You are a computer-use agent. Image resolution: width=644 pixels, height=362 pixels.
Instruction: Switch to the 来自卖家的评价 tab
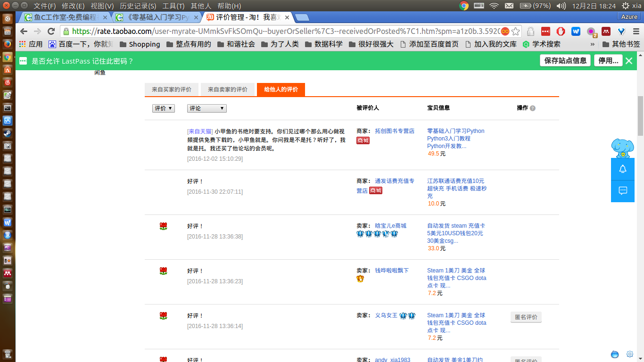(x=228, y=90)
